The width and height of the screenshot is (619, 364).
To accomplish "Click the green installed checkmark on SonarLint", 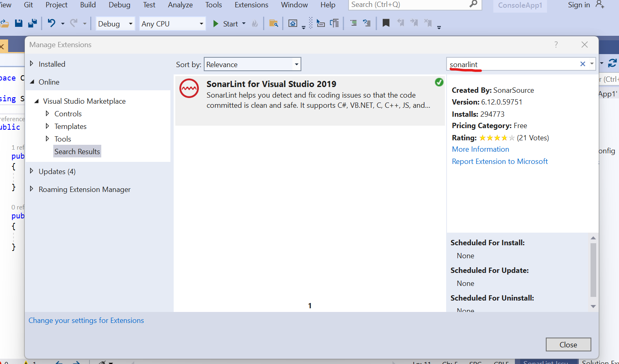I will [439, 82].
